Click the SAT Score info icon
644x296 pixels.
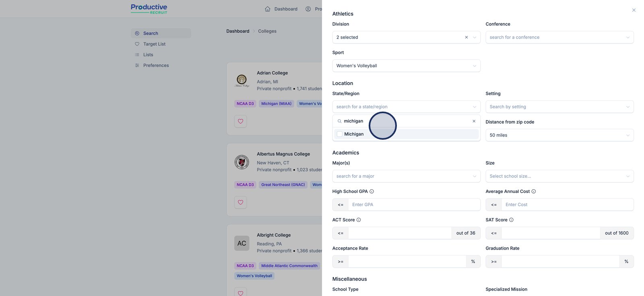[511, 220]
